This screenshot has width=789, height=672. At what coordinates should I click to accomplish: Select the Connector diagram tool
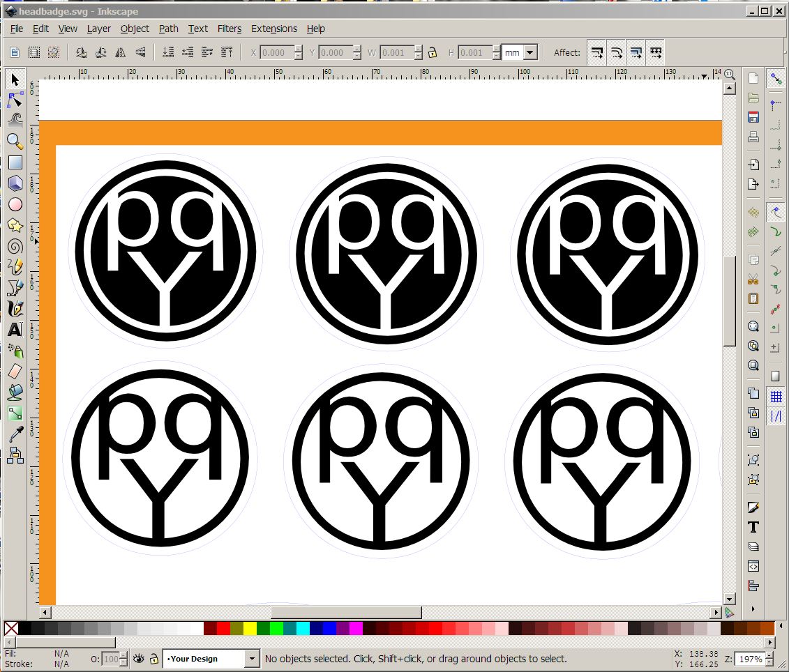[x=15, y=456]
